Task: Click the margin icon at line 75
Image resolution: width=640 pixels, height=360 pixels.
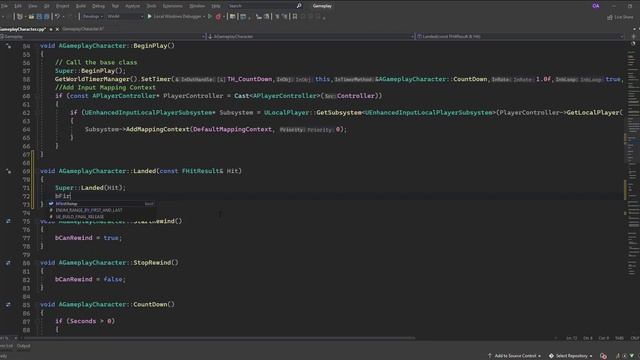Action: [9, 221]
